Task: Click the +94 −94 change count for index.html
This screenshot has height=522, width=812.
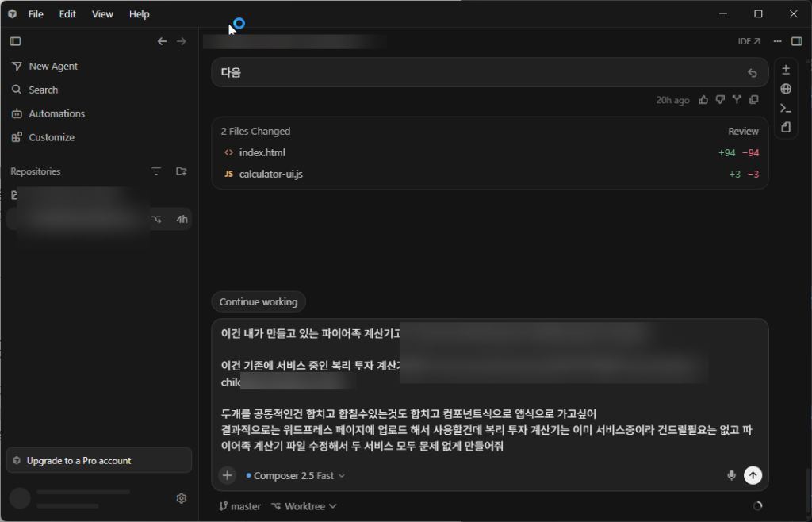Action: (x=739, y=153)
